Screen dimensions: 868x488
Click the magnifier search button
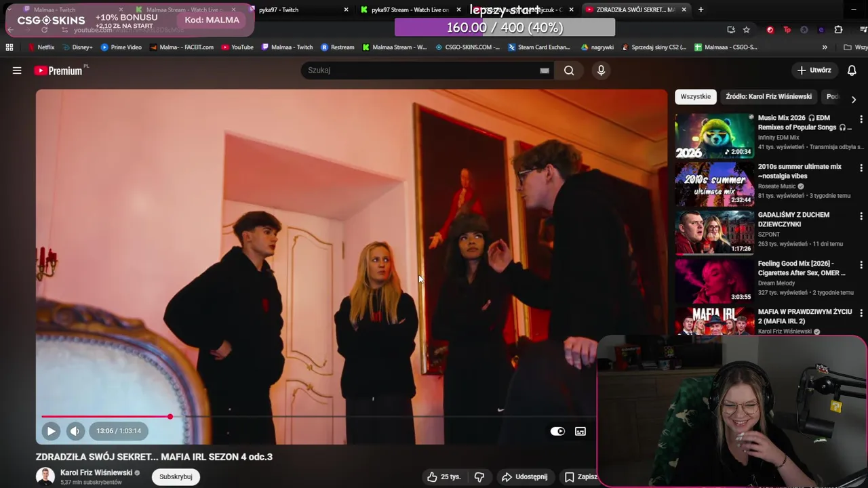coord(569,70)
